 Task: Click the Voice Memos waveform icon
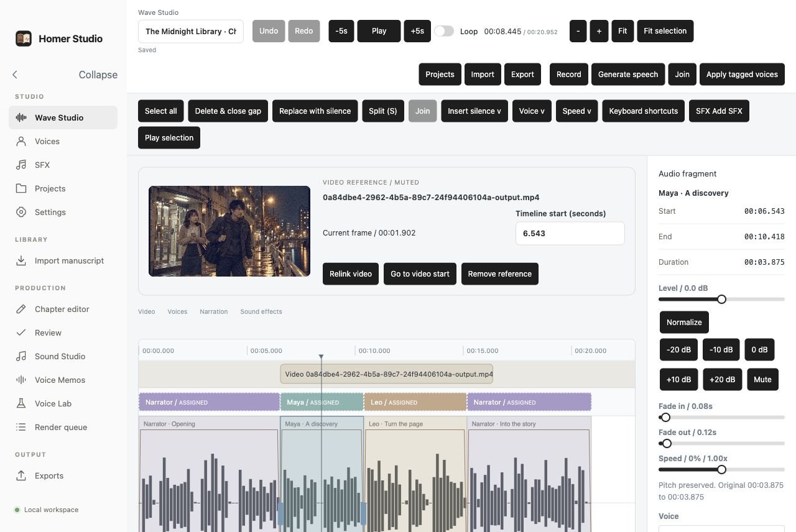21,380
